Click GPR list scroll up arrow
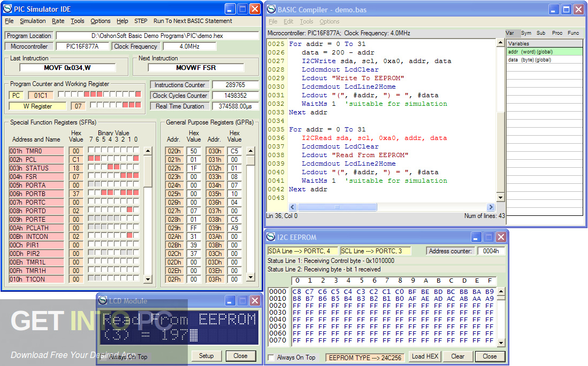The image size is (588, 366). [x=251, y=151]
